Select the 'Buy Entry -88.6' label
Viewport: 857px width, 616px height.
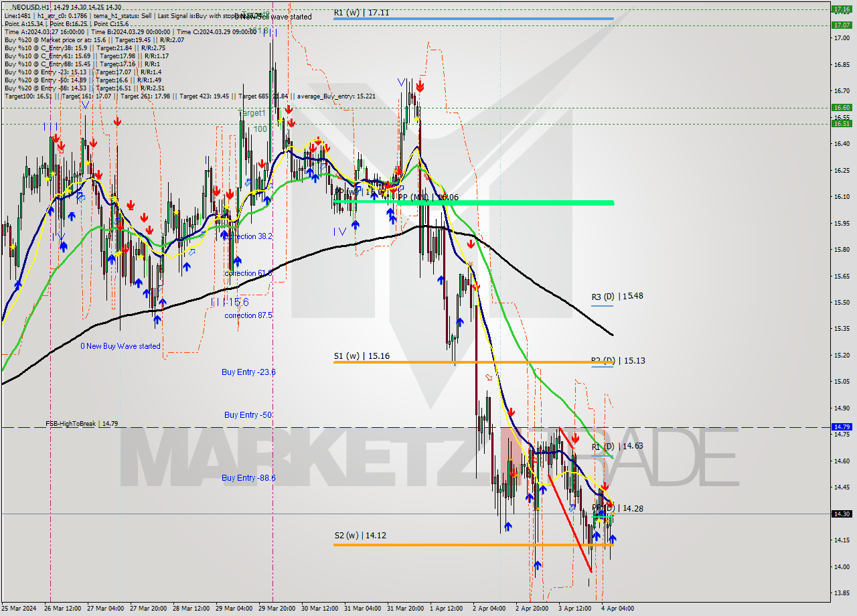click(x=248, y=478)
